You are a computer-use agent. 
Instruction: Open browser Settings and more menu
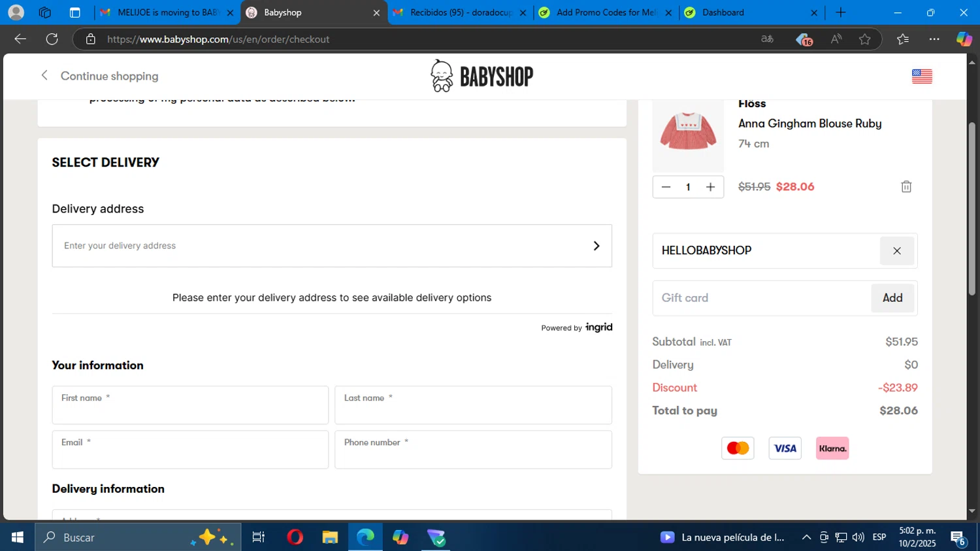click(934, 39)
